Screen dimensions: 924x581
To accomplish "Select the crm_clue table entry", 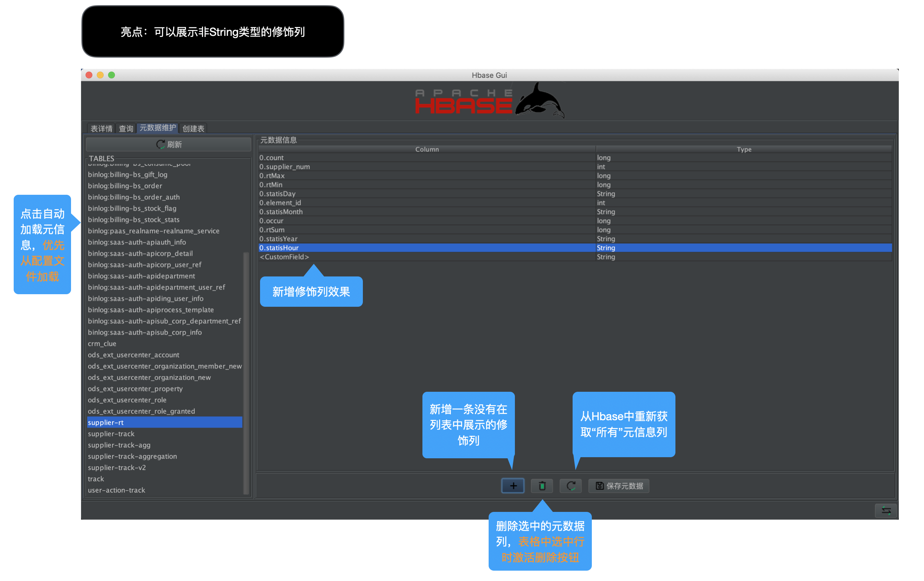I will (102, 344).
